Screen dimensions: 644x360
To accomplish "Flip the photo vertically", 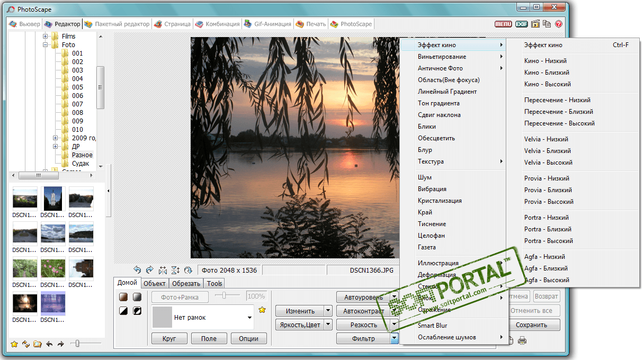I will pos(175,270).
